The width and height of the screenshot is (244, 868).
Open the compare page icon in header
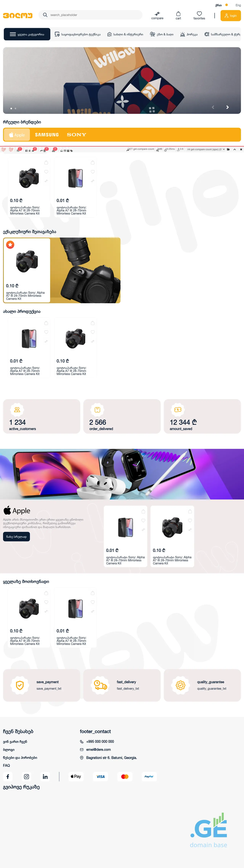coord(157,15)
